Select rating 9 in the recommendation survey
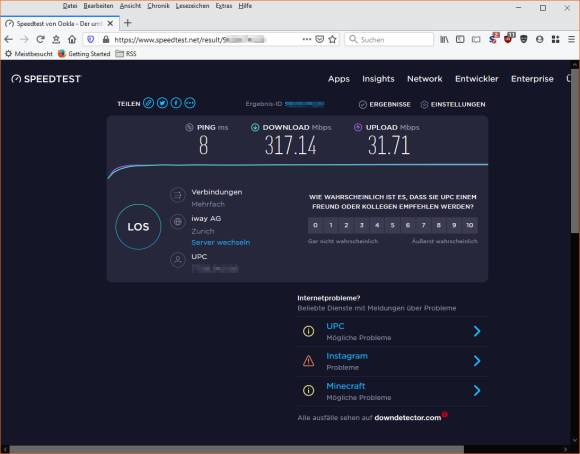 click(454, 225)
